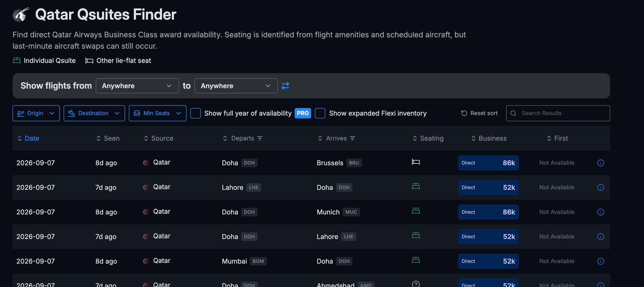Image resolution: width=644 pixels, height=287 pixels.
Task: Click the LHE tag in Lahore departure row
Action: point(254,188)
